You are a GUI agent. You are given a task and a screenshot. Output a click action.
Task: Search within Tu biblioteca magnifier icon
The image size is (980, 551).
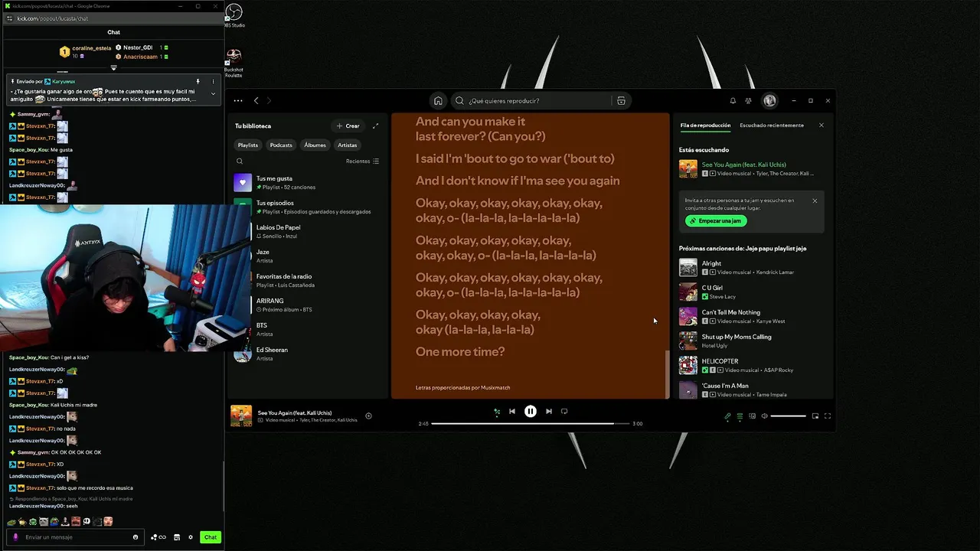tap(240, 161)
